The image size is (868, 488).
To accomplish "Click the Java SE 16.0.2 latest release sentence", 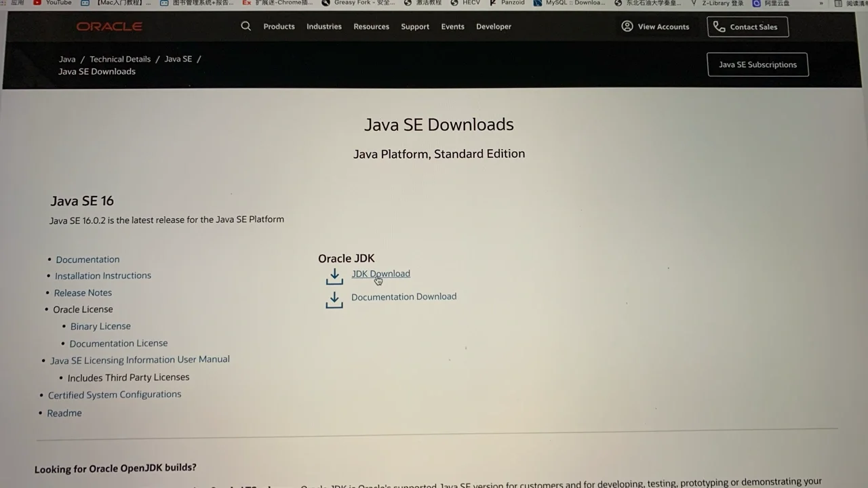I will (x=167, y=220).
